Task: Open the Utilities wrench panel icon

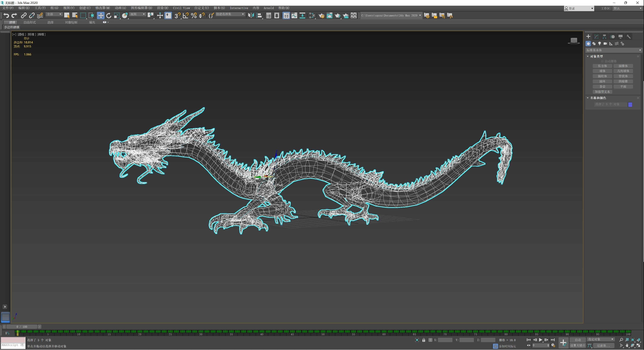Action: [629, 37]
